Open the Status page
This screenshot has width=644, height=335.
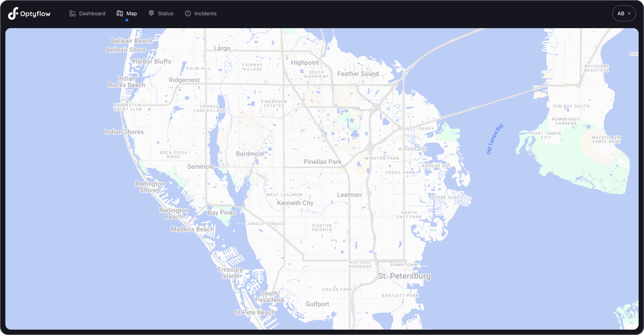(165, 13)
